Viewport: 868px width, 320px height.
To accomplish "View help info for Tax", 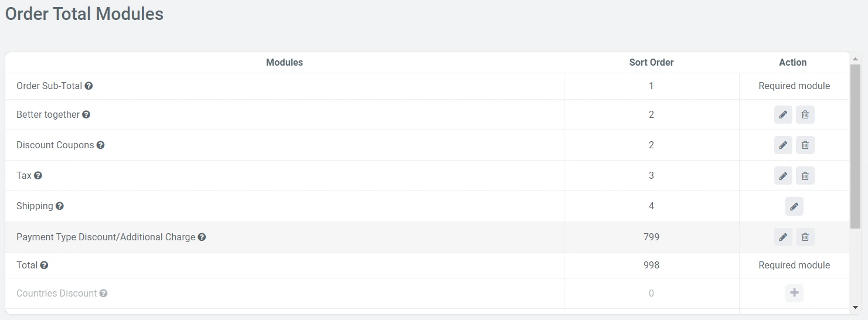I will [x=38, y=176].
